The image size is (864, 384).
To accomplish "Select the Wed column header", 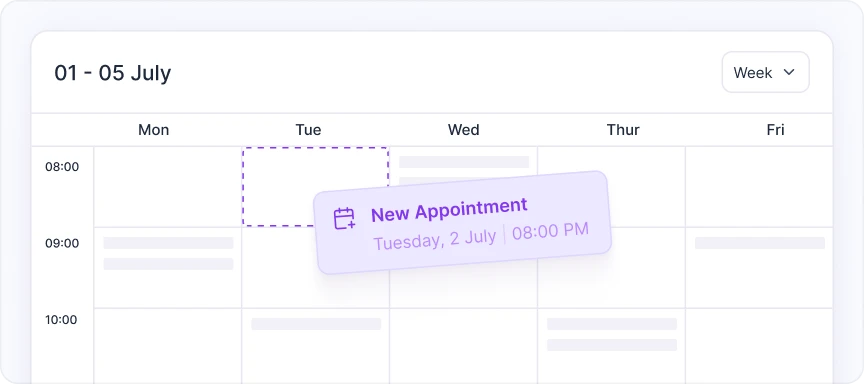I will click(x=463, y=129).
